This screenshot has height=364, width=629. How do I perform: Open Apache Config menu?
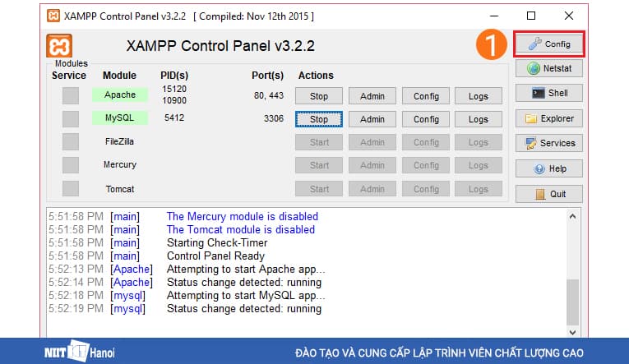[426, 96]
